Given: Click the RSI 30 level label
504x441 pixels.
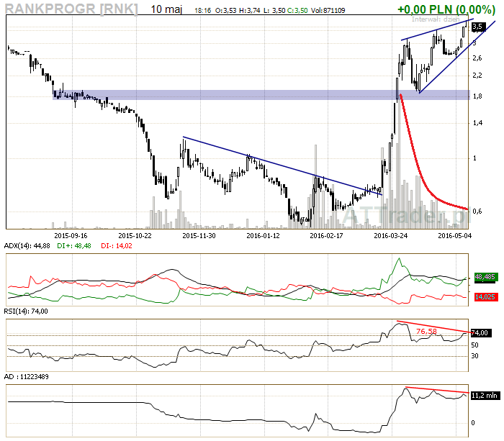Looking at the screenshot, I should 474,356.
